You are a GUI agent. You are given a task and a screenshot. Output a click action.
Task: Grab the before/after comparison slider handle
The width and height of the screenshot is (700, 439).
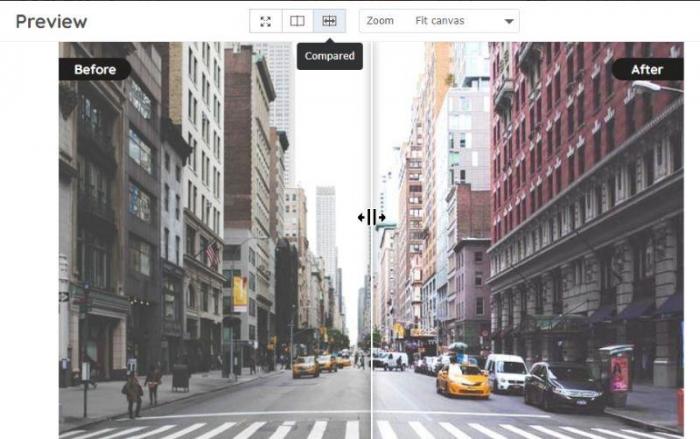(371, 217)
